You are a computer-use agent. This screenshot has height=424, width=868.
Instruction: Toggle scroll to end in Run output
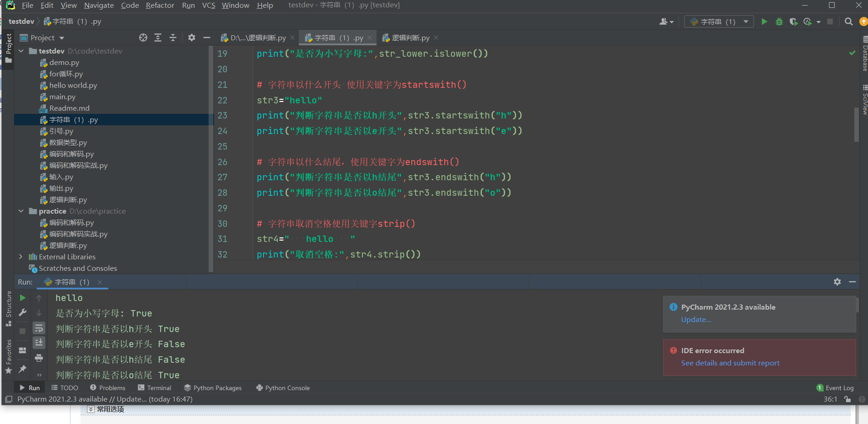tap(39, 343)
